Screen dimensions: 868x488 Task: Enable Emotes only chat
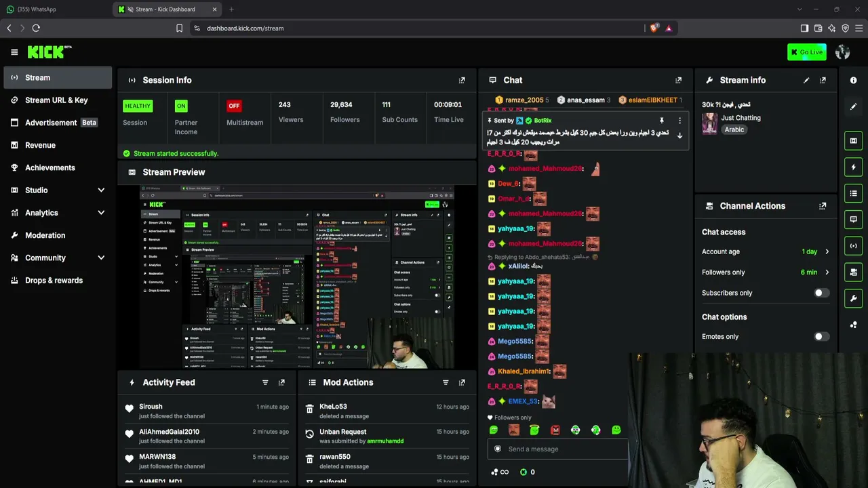coord(821,336)
